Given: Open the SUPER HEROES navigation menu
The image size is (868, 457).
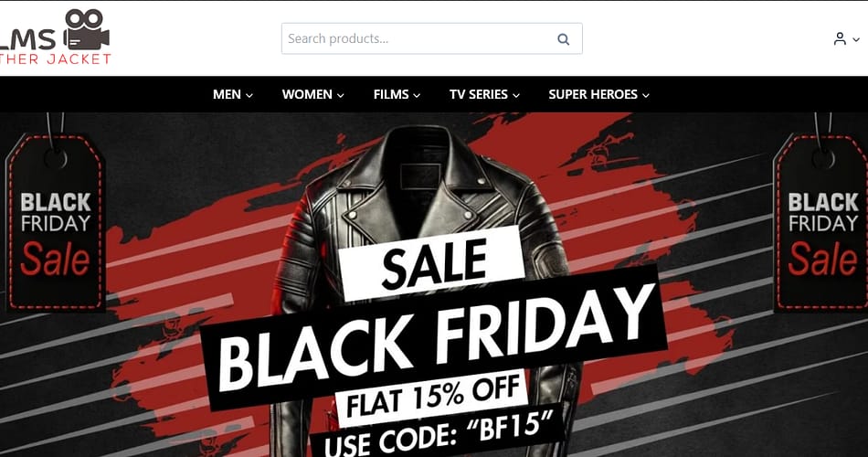Looking at the screenshot, I should click(593, 94).
